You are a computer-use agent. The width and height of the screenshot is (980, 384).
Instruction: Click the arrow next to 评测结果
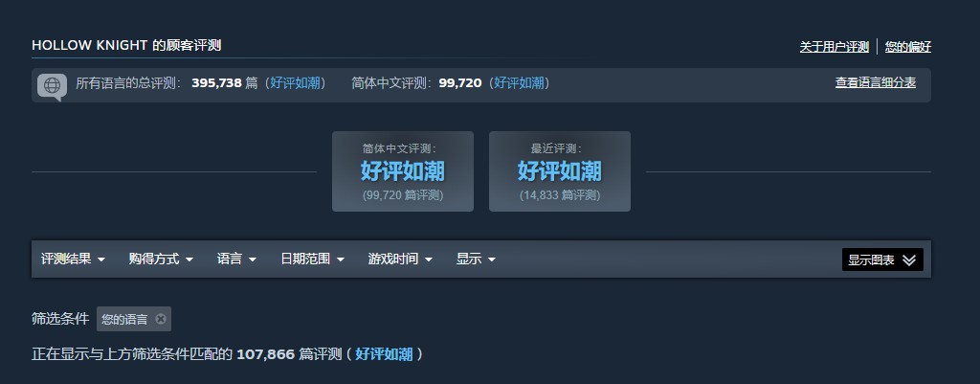101,260
